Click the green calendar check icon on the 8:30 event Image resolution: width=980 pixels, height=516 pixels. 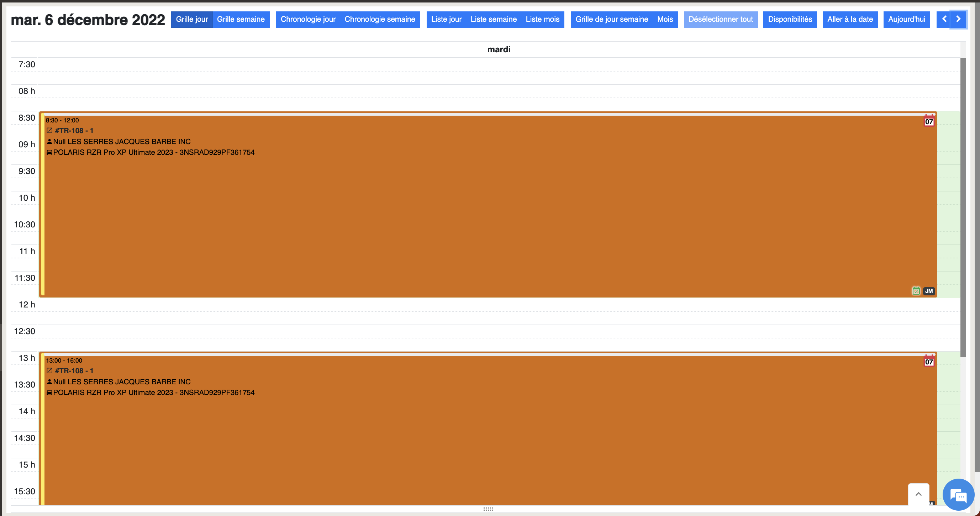(x=916, y=291)
